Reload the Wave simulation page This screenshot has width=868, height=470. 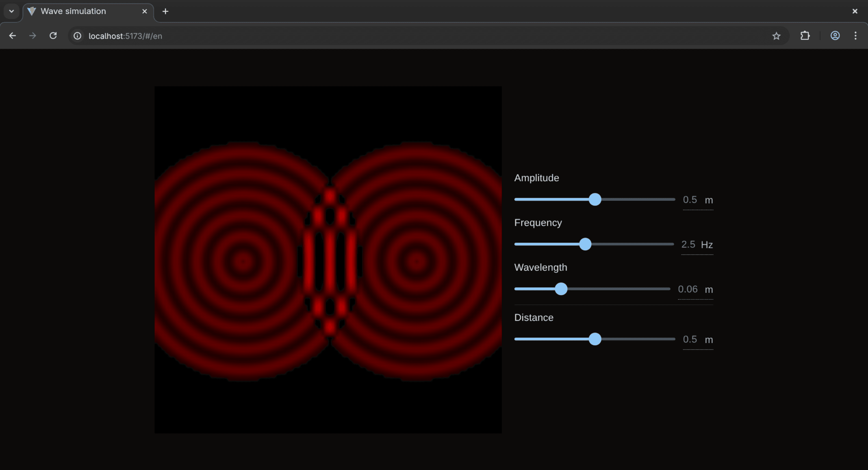53,36
